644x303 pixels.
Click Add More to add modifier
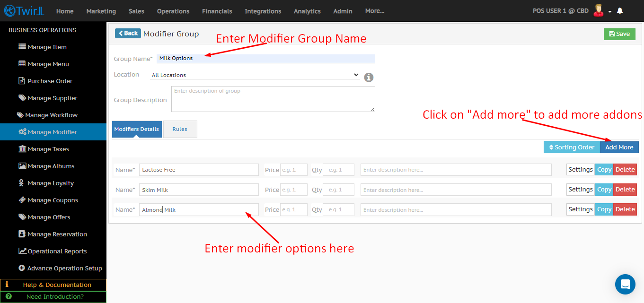(x=619, y=147)
